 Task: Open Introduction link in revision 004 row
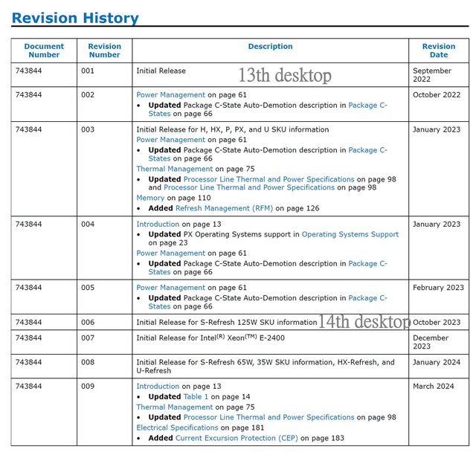[158, 224]
